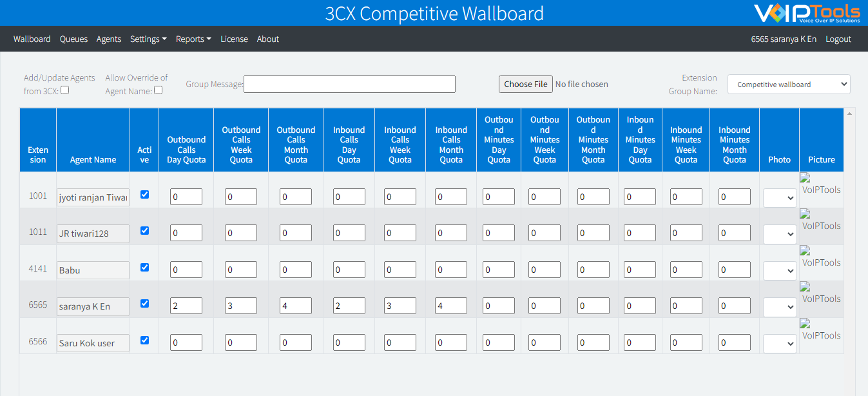868x396 pixels.
Task: Click Inbound Minutes Day Quota for saranya
Action: [x=640, y=306]
